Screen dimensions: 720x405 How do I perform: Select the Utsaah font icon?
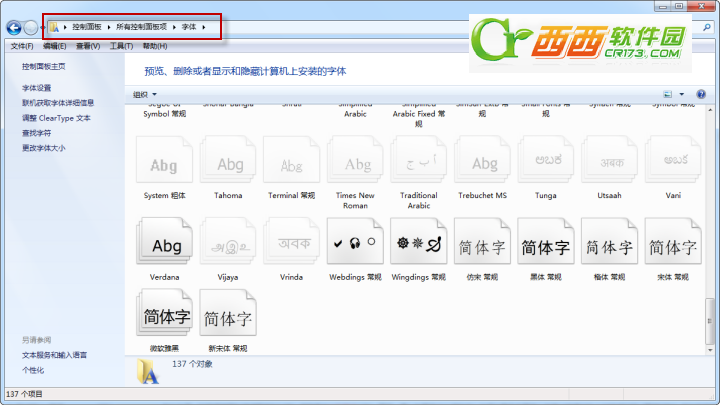pos(609,160)
